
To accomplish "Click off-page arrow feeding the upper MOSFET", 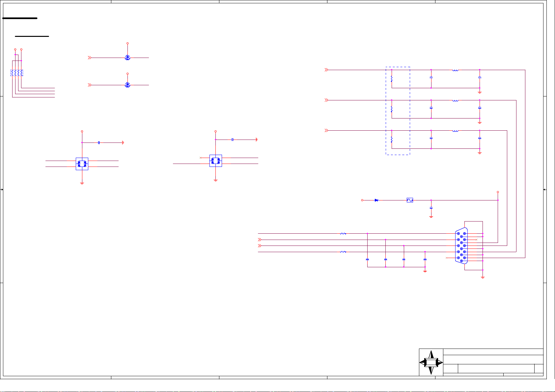I will click(89, 58).
